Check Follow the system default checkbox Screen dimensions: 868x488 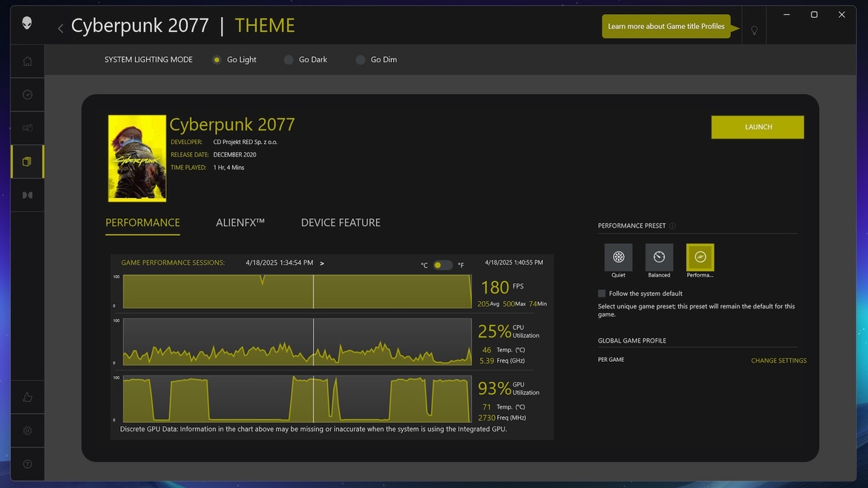coord(602,293)
